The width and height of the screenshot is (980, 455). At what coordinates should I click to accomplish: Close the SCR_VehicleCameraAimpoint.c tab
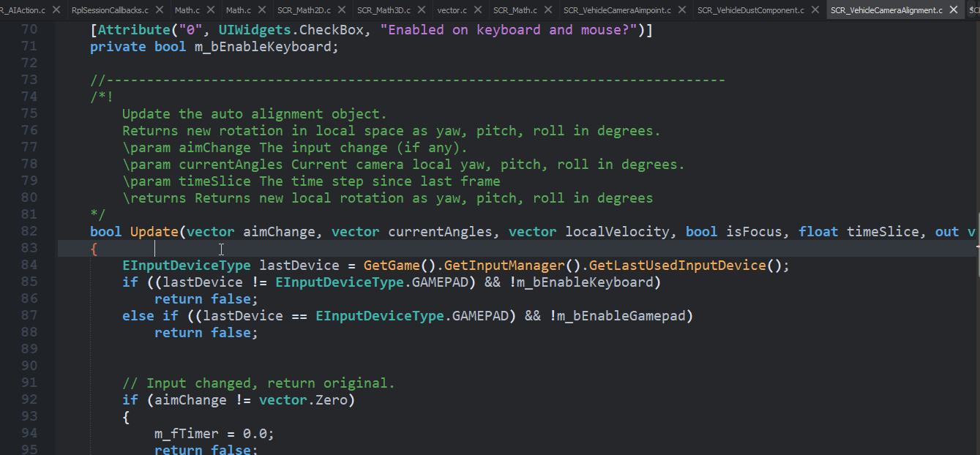[x=682, y=10]
